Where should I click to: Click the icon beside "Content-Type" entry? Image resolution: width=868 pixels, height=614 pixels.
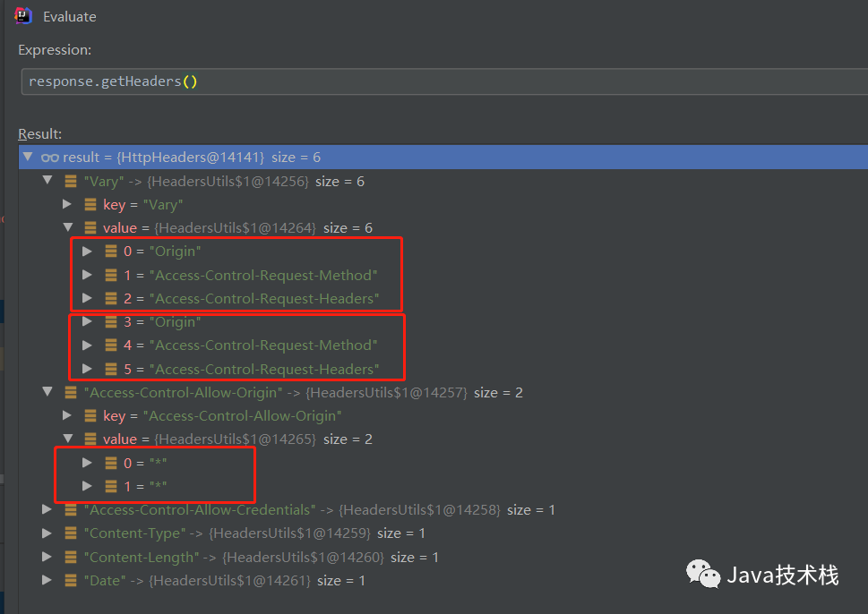pos(70,533)
